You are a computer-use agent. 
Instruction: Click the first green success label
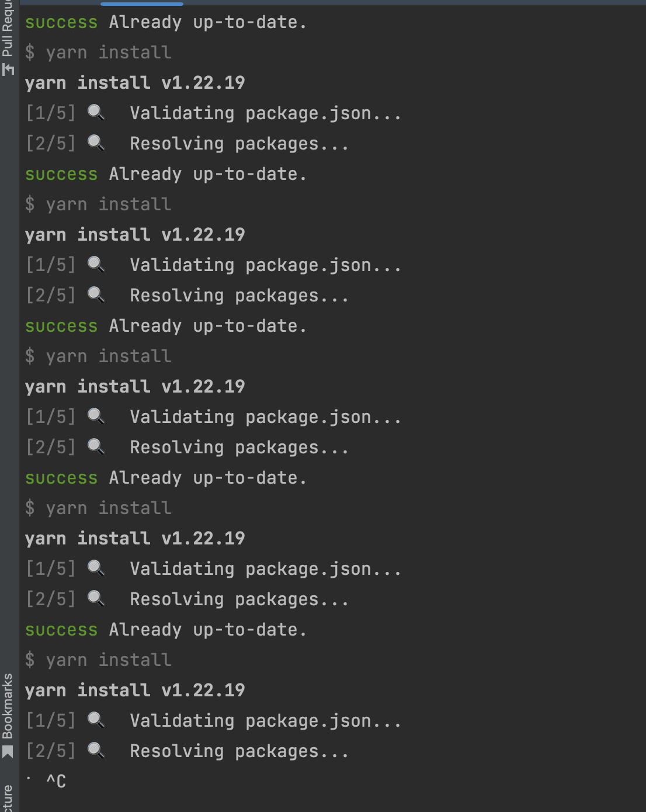[60, 22]
